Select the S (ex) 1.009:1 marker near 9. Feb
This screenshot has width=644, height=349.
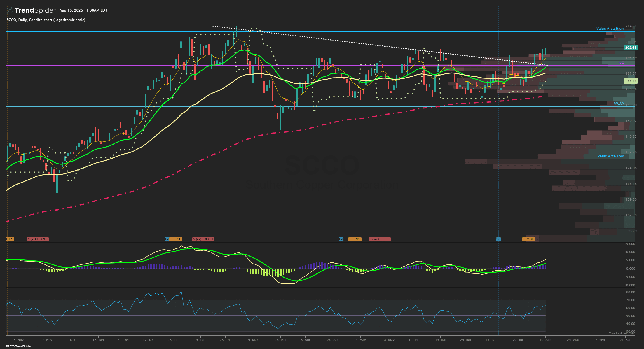[x=203, y=239]
